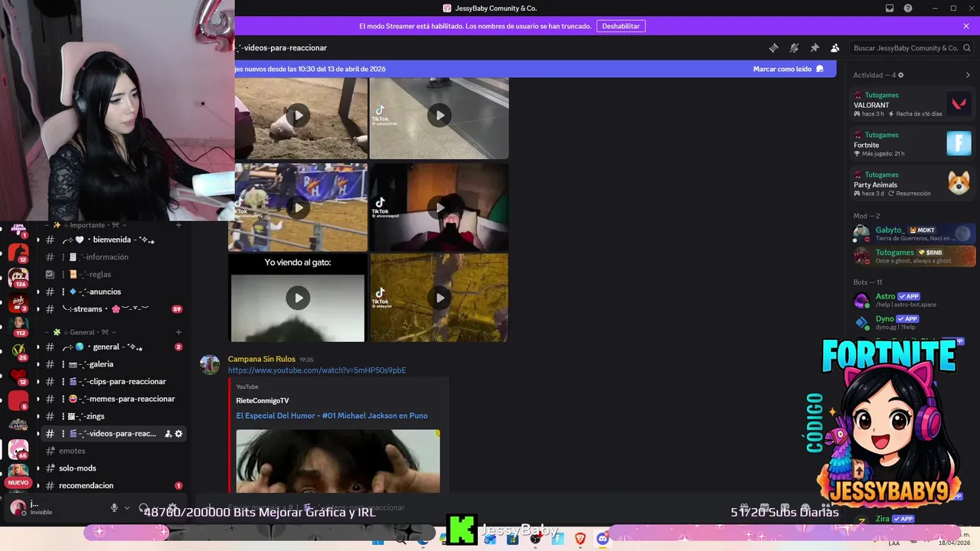
Task: Open the anuncios channel
Action: pos(113,292)
